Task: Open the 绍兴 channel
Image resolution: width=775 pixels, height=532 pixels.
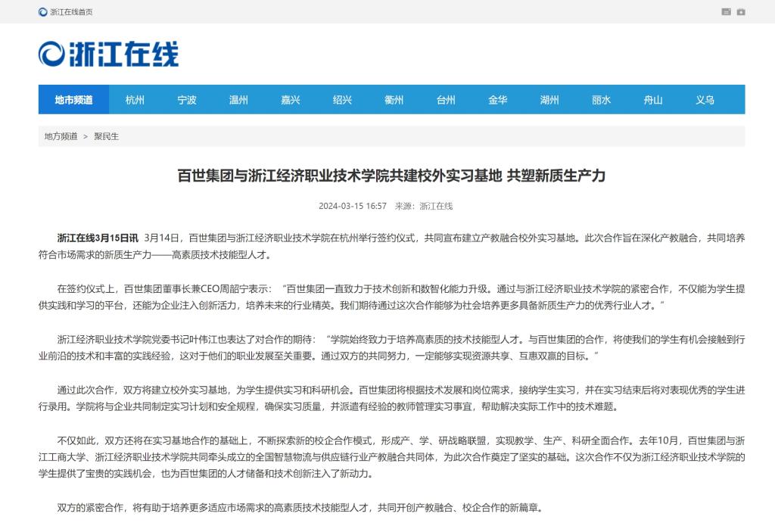Action: tap(343, 100)
